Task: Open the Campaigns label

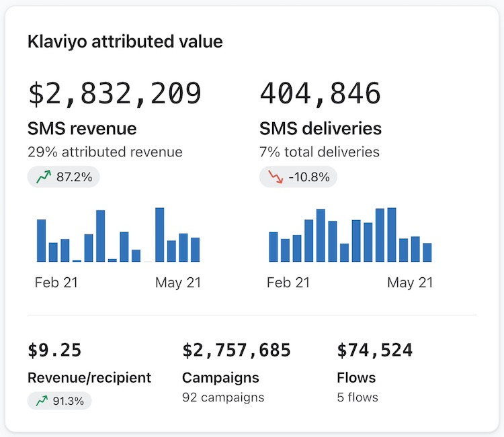Action: coord(220,377)
